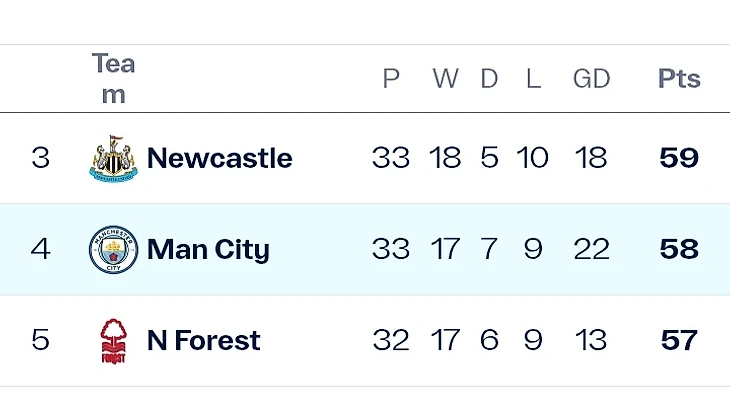Sort table by Pts column header

[679, 79]
